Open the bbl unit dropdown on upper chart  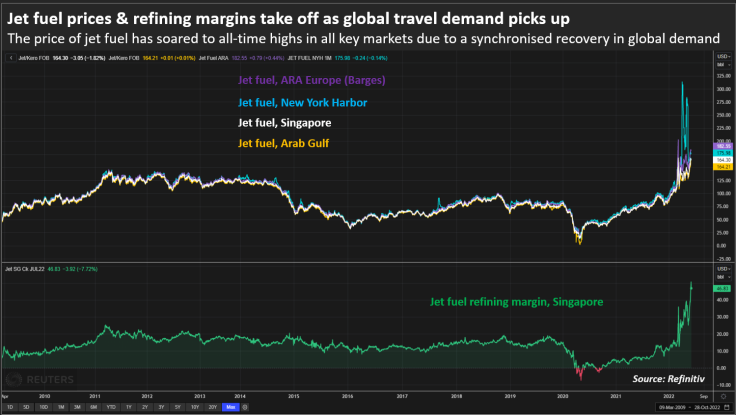[x=723, y=64]
